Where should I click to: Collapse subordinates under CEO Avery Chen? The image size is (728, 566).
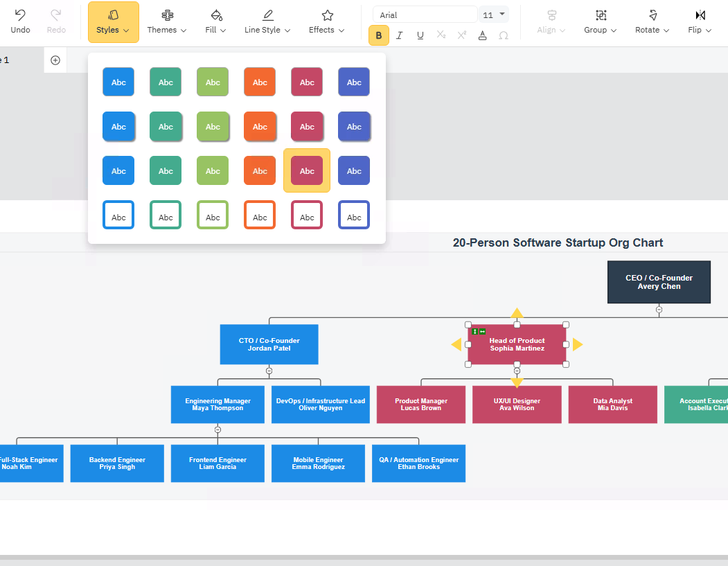(x=659, y=309)
